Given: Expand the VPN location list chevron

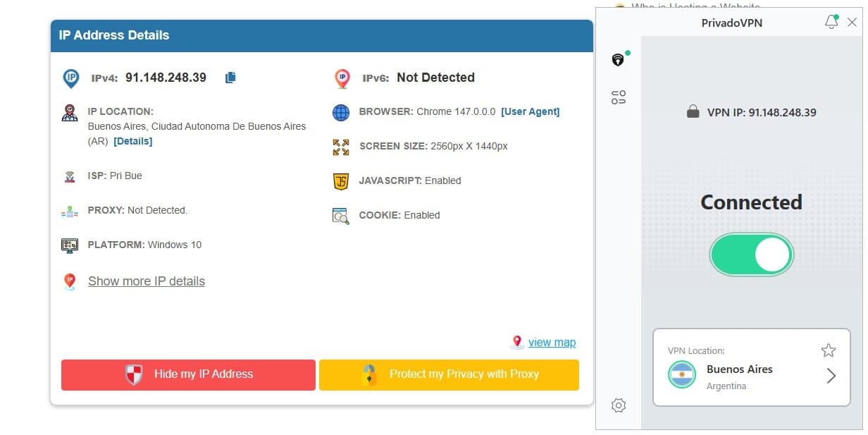Looking at the screenshot, I should pyautogui.click(x=831, y=376).
